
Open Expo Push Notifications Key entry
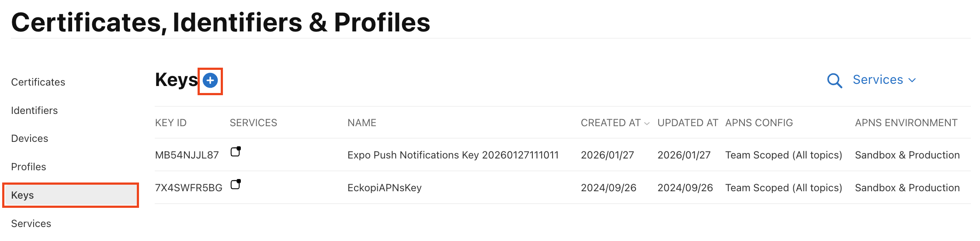point(452,155)
